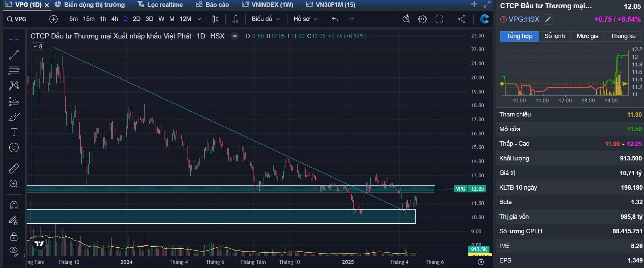Select the ruler measure tool
The image size is (644, 268).
coord(14,168)
